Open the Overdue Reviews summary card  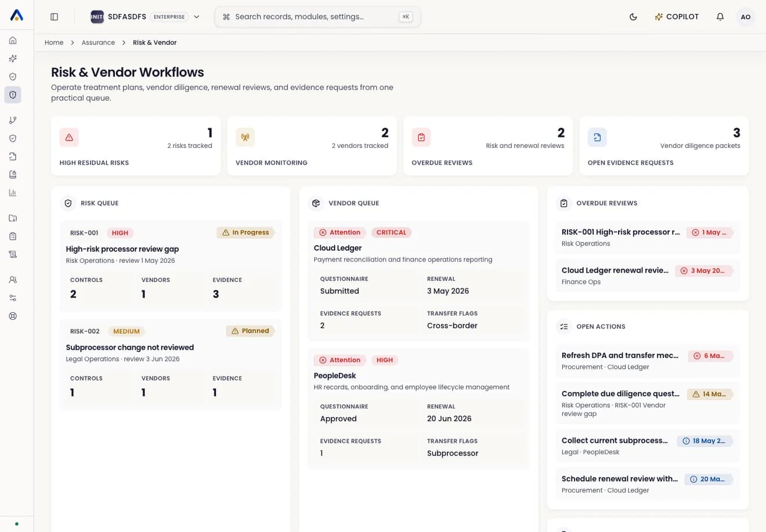click(488, 146)
